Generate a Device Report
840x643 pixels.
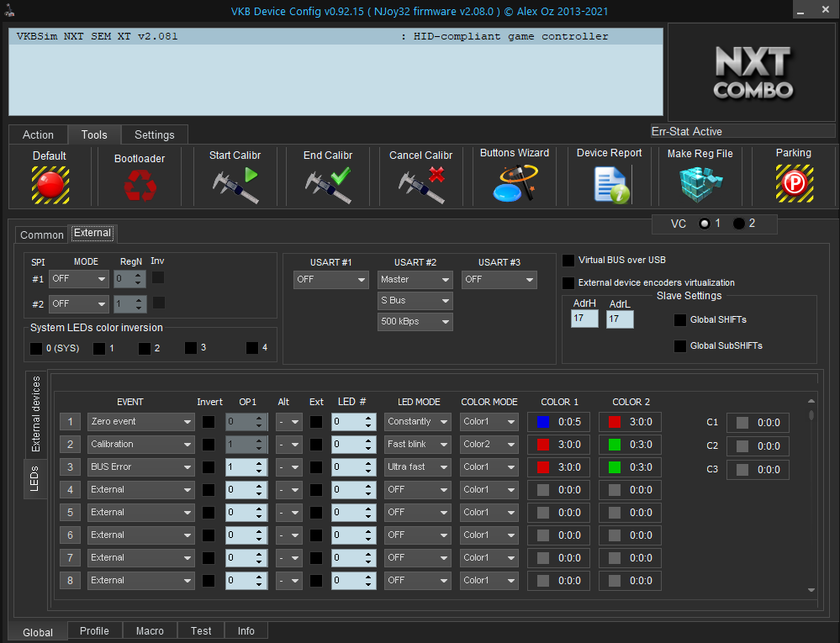click(610, 184)
